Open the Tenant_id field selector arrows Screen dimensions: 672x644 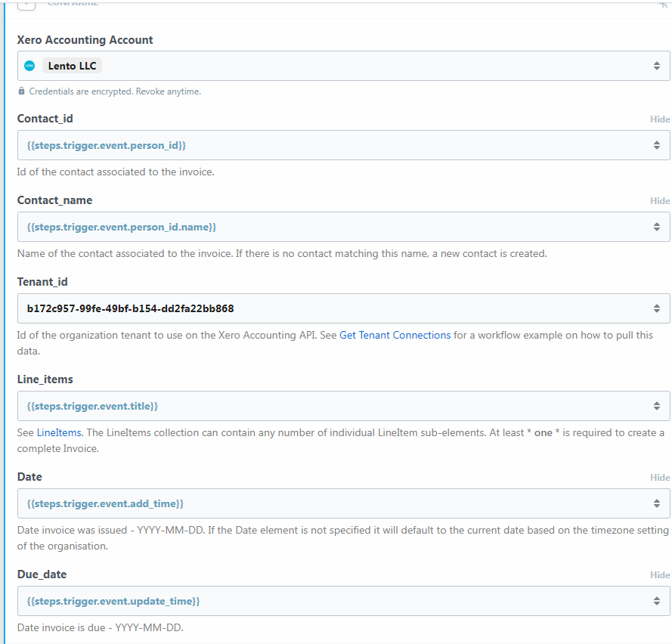pyautogui.click(x=657, y=308)
